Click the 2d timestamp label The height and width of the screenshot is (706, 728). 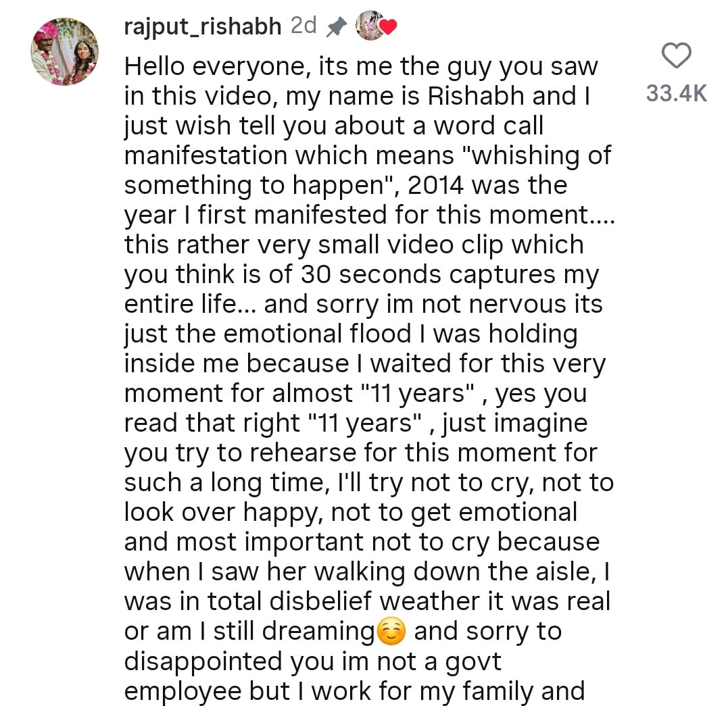(301, 26)
